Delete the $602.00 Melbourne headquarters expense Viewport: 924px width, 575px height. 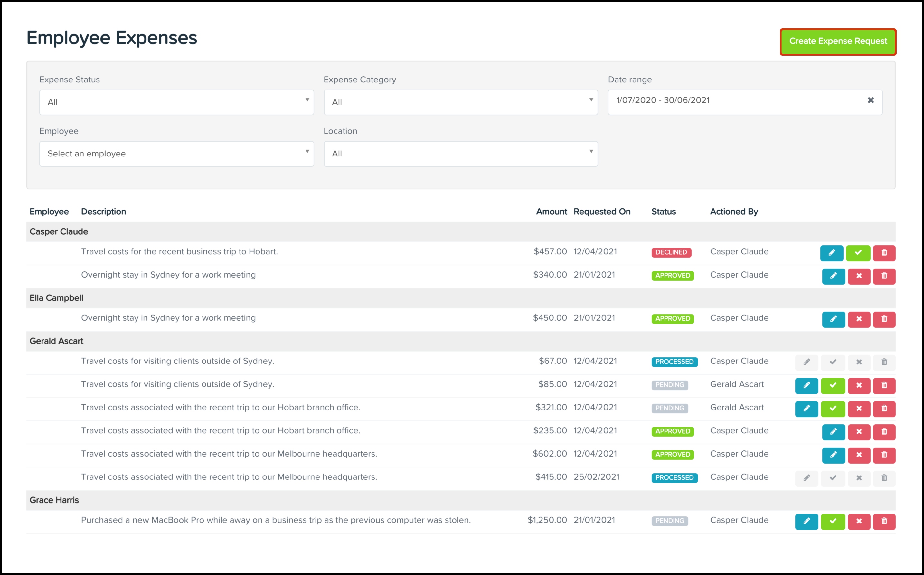(884, 455)
